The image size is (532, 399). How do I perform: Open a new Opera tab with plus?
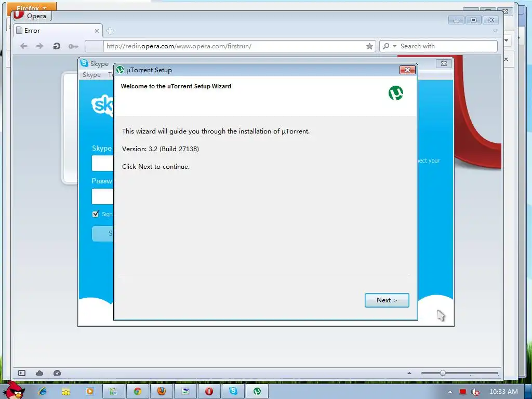pyautogui.click(x=110, y=31)
